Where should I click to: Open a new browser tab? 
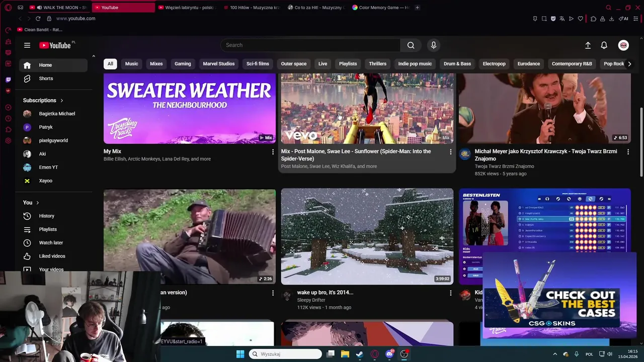pyautogui.click(x=418, y=8)
